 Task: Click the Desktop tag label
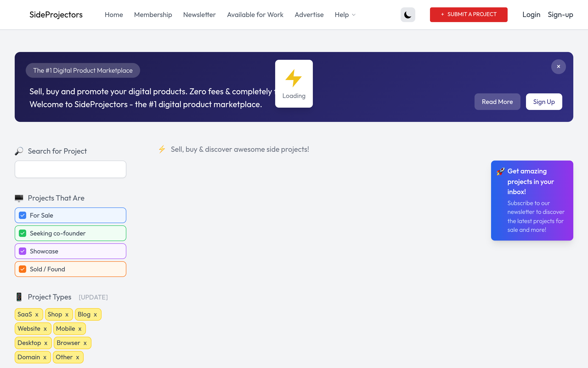[x=29, y=343]
